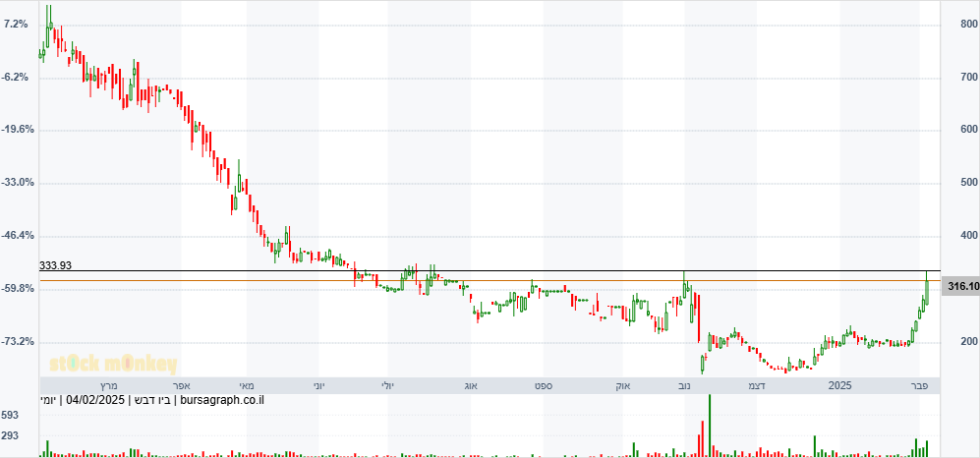Click the orange horizontal price line
Image resolution: width=980 pixels, height=458 pixels.
(490, 280)
